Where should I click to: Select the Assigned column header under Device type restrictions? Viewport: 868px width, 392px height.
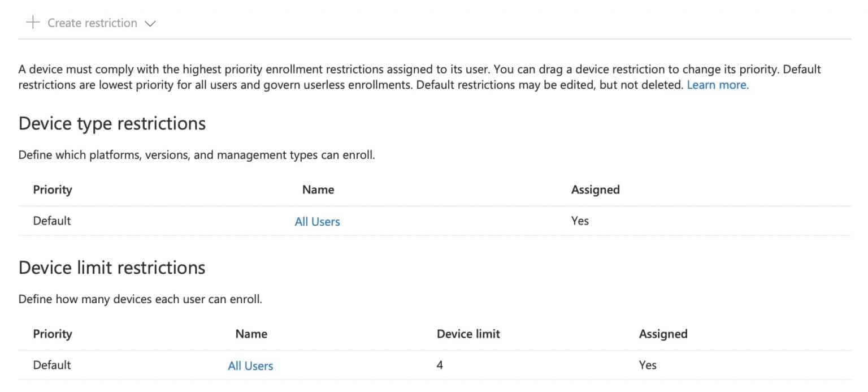595,189
